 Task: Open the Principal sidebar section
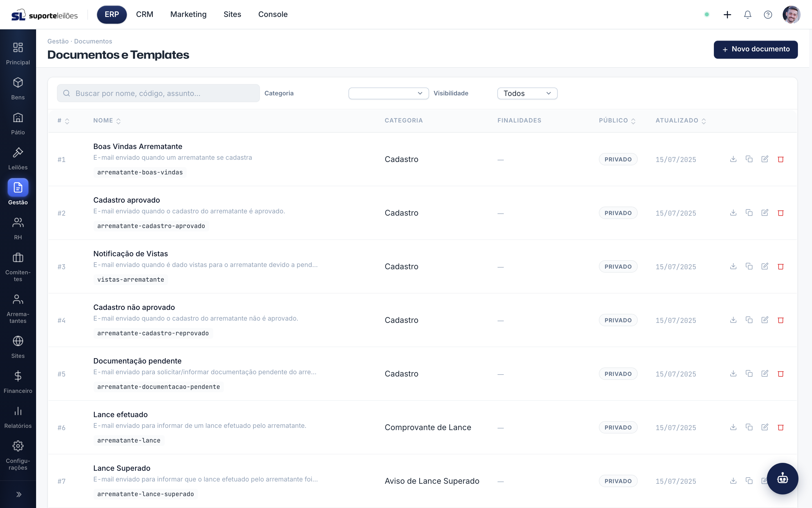point(18,53)
